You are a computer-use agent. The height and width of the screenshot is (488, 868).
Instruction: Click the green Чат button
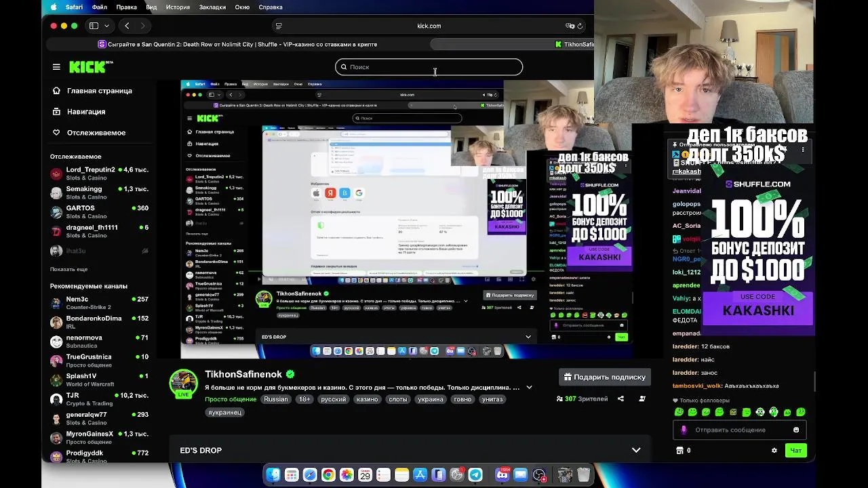pos(796,451)
